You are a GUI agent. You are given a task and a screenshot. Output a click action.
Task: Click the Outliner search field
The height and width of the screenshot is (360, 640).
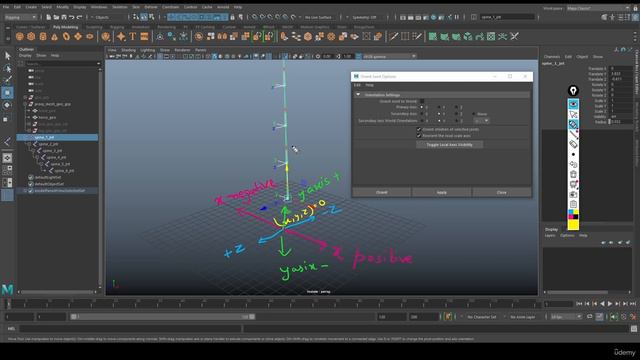62,64
